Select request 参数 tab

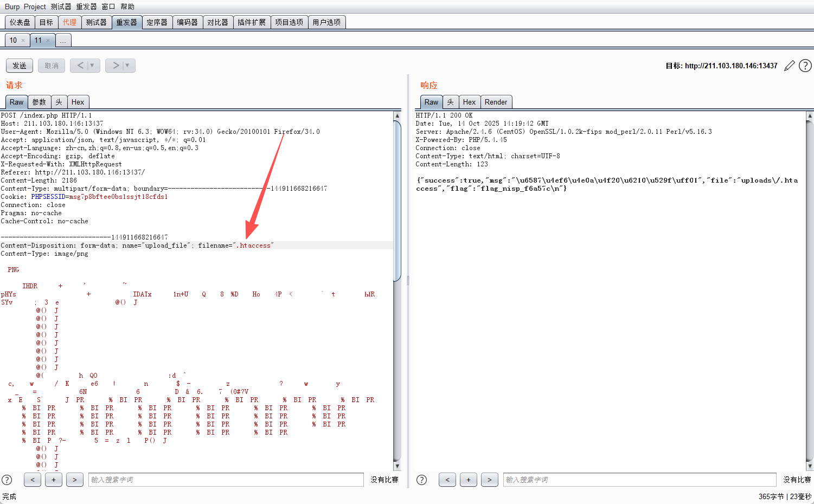coord(39,102)
